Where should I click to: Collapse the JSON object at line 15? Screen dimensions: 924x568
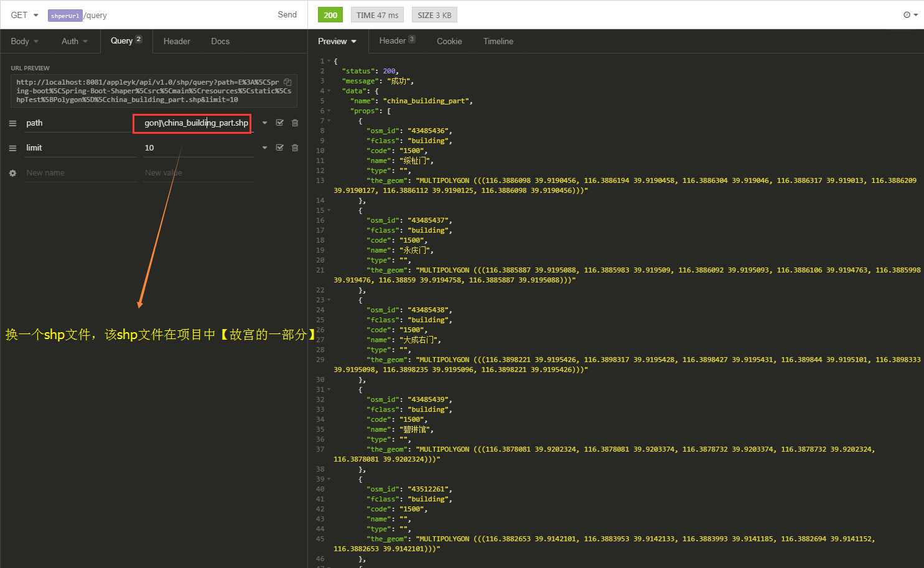pyautogui.click(x=329, y=210)
